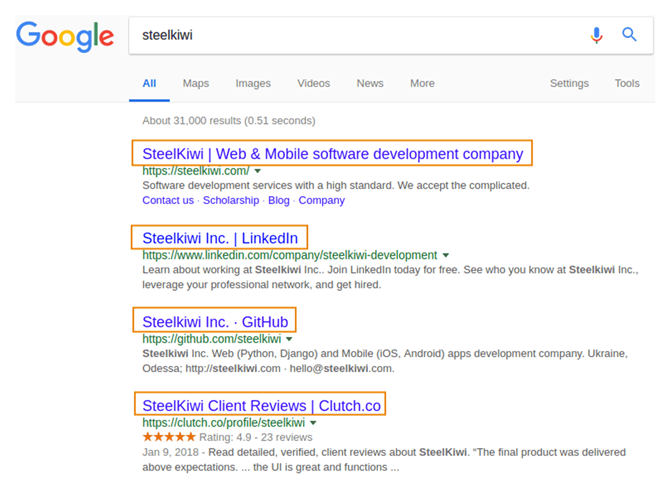670x495 pixels.
Task: Open the search Tools options
Action: (627, 83)
